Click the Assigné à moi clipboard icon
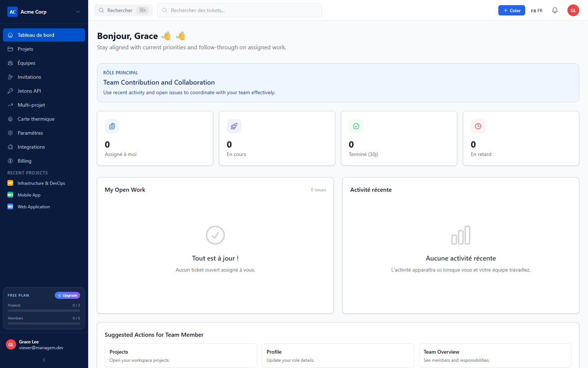 tap(112, 126)
